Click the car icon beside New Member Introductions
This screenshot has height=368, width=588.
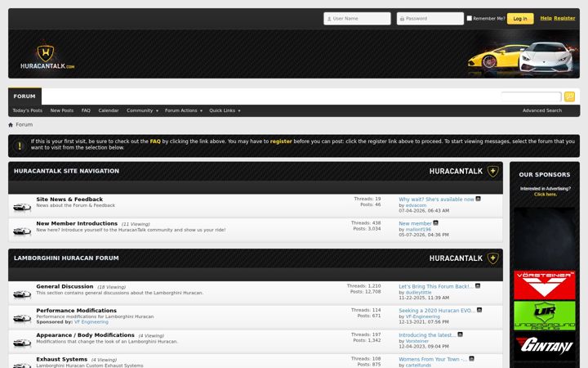[x=22, y=231]
